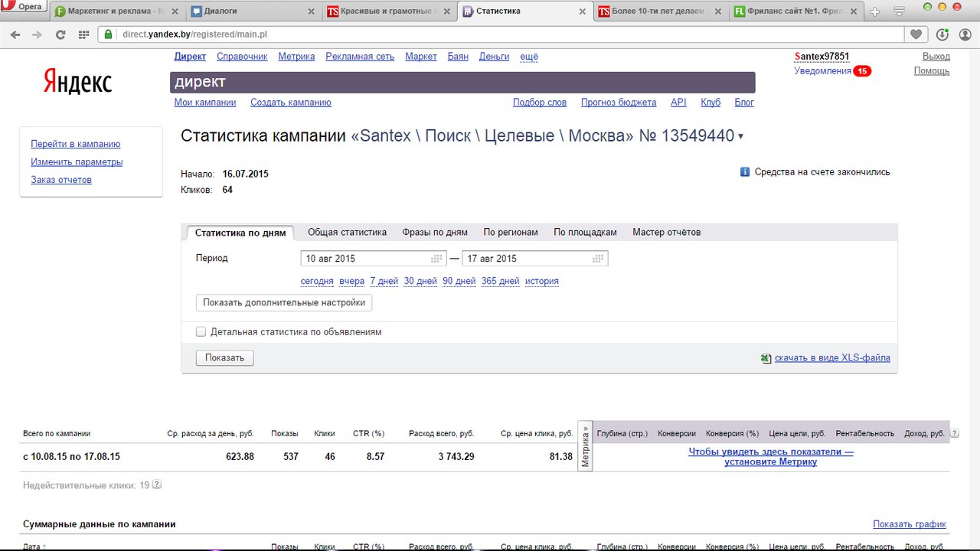
Task: Click the green padlock security icon
Action: pos(108,34)
